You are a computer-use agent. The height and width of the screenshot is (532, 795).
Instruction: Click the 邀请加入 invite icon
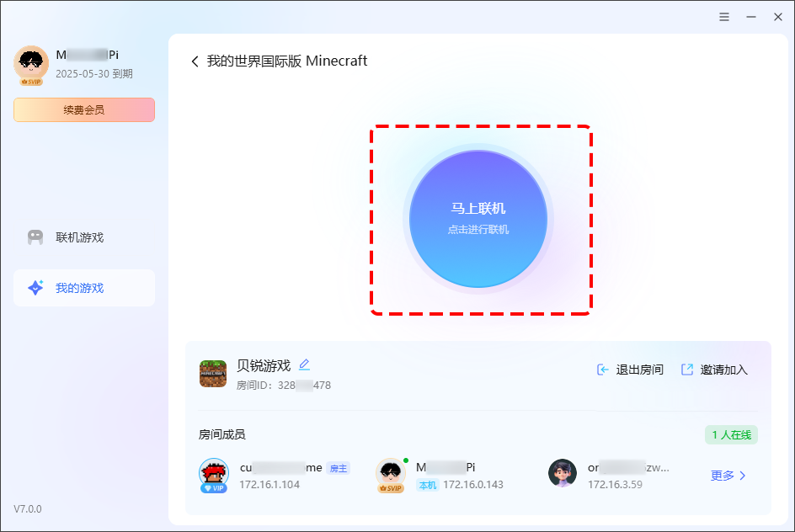(687, 370)
